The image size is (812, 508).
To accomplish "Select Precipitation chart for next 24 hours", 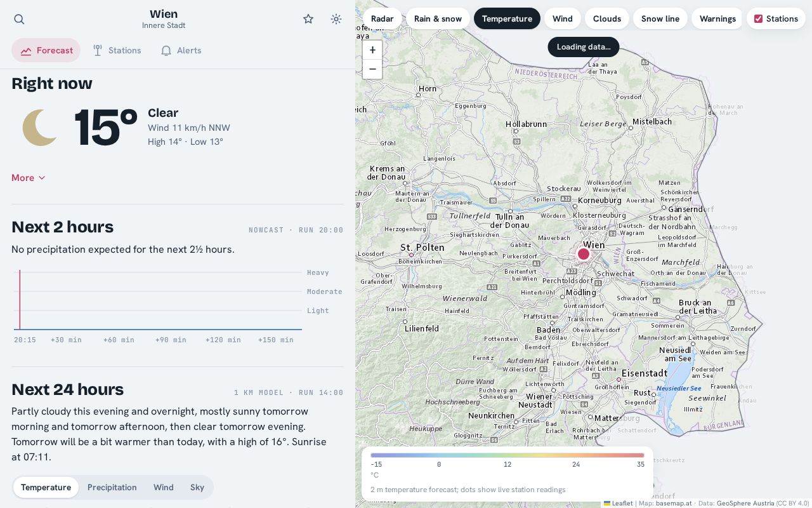I will 112,487.
